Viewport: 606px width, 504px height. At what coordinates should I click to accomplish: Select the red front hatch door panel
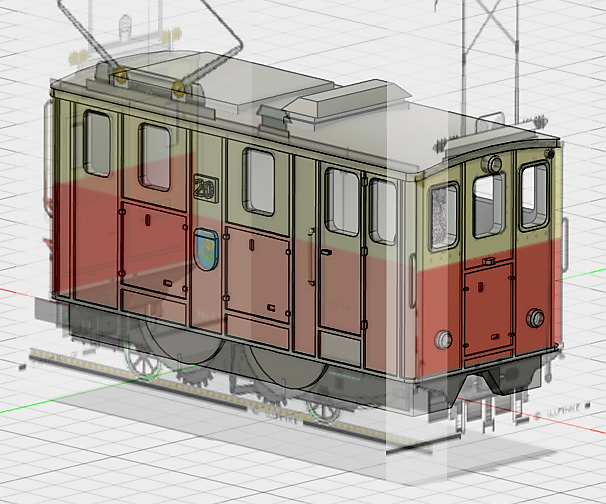tap(489, 308)
